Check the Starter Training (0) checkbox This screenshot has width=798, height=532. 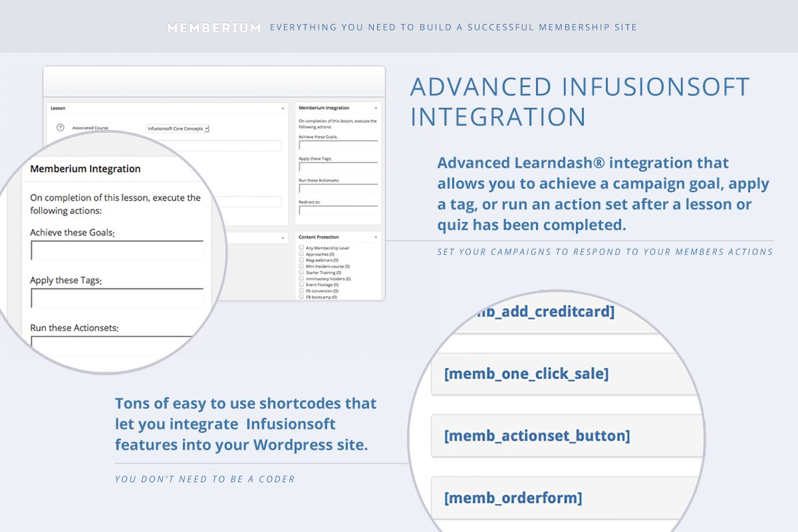[301, 273]
